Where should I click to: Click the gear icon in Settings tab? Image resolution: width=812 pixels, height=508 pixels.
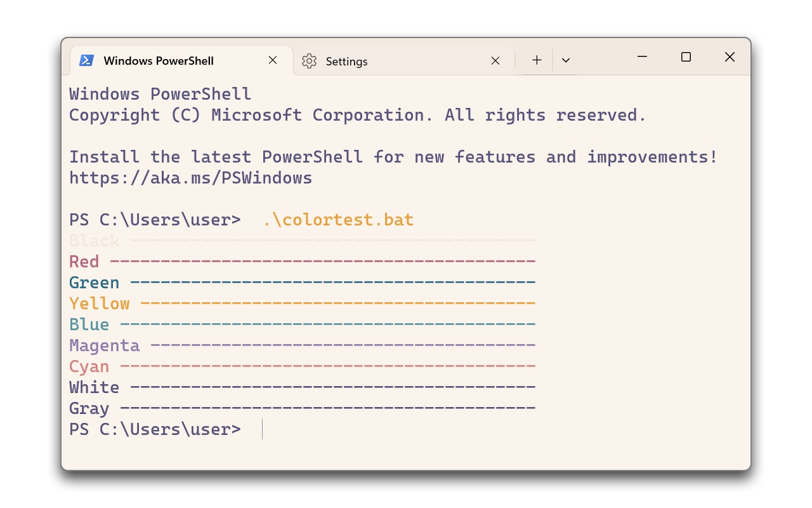point(309,61)
